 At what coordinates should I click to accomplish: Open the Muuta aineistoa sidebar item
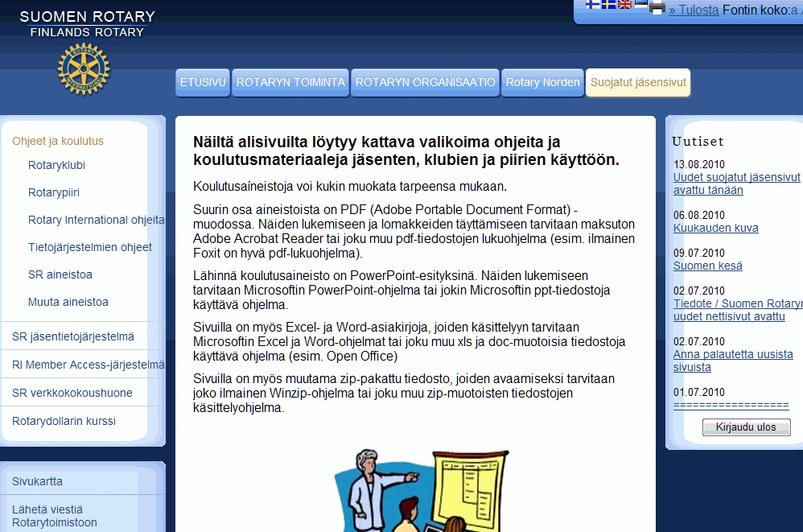point(68,302)
